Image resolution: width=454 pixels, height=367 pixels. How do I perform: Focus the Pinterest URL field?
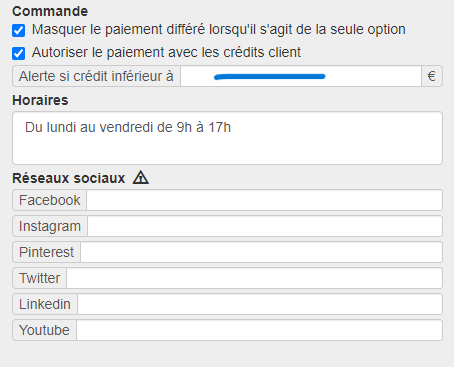tap(262, 252)
